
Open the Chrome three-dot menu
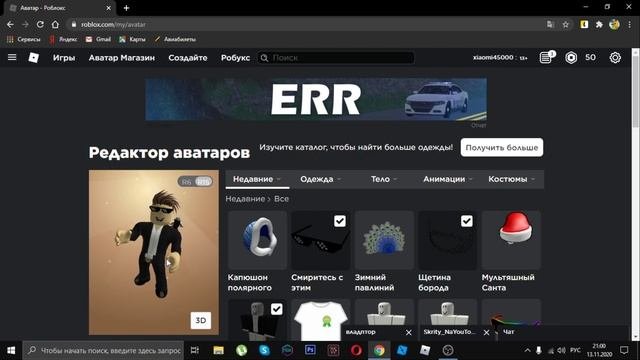(630, 24)
